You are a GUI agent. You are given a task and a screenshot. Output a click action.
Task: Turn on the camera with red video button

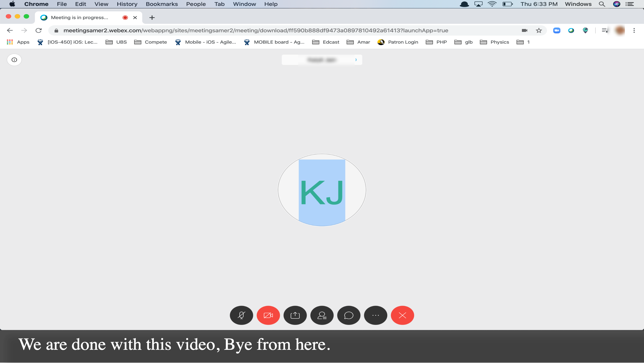pos(268,315)
